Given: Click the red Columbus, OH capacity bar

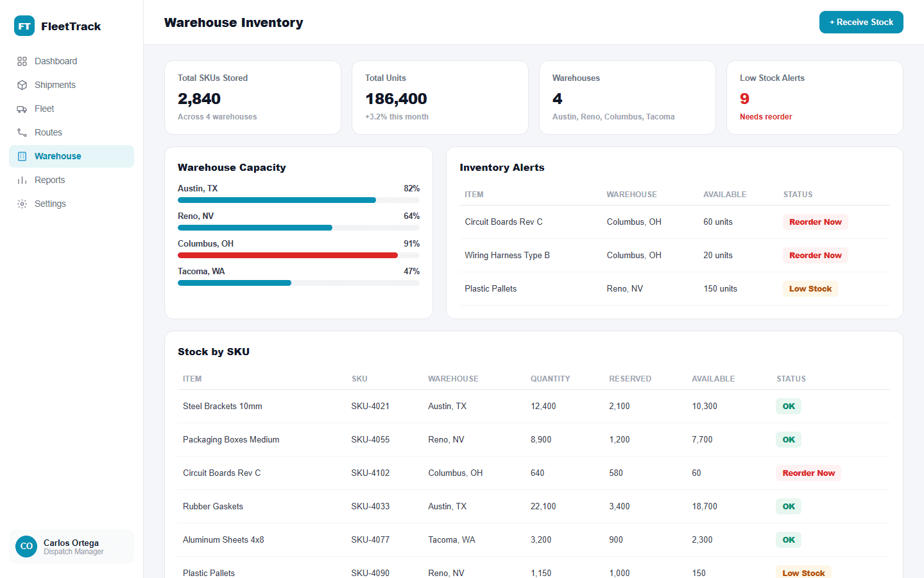Looking at the screenshot, I should pos(298,256).
